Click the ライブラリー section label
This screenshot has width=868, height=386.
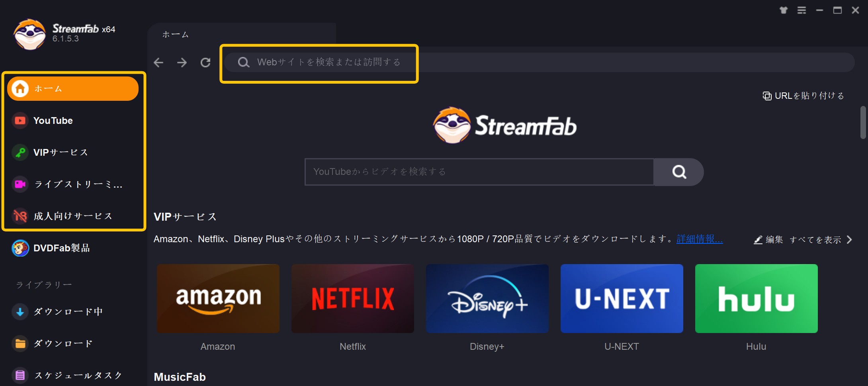44,285
